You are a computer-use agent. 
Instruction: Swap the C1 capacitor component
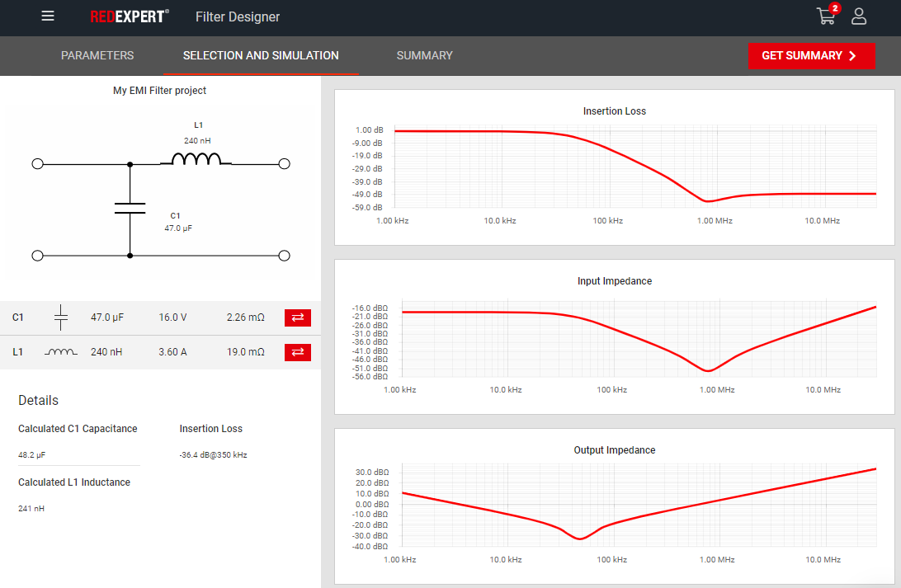[298, 318]
